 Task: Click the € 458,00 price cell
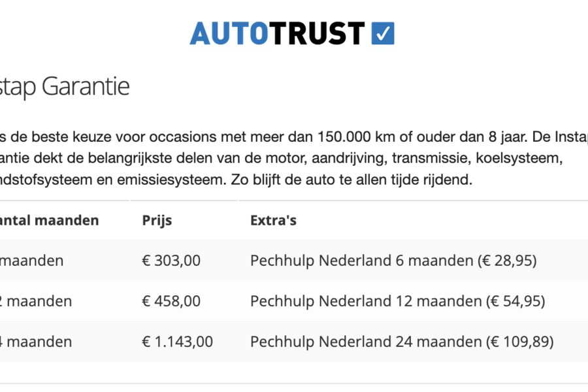coord(171,301)
